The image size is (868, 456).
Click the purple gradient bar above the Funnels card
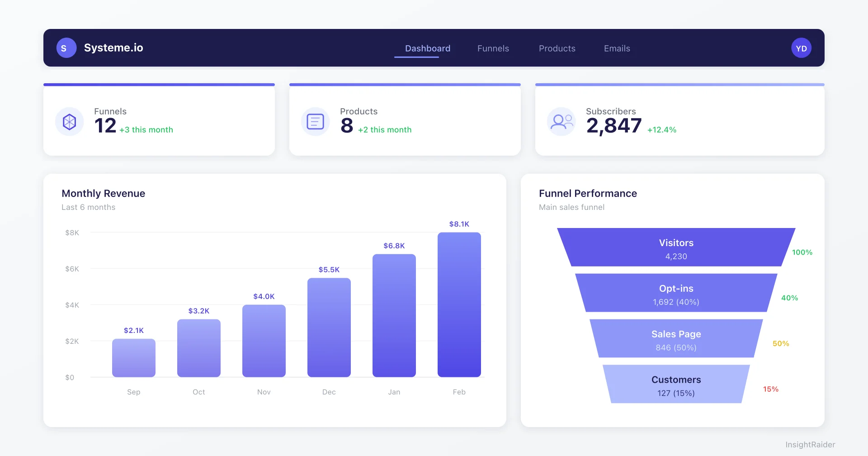coord(159,85)
